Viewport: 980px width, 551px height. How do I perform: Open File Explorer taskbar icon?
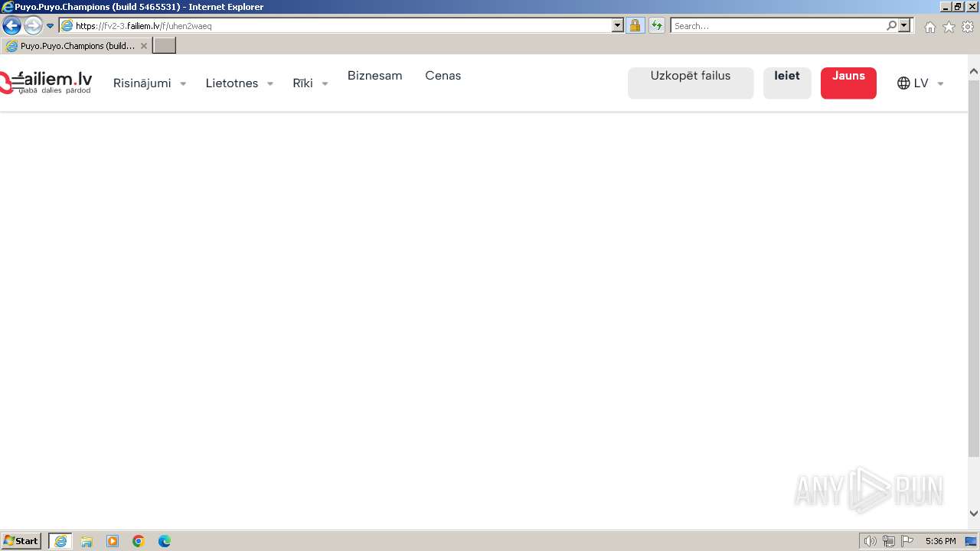(87, 541)
